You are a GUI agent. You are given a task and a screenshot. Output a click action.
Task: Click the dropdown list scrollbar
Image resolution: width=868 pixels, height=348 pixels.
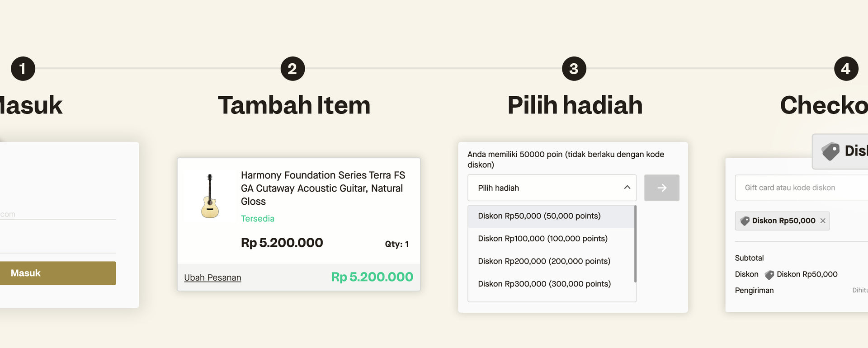click(x=635, y=244)
